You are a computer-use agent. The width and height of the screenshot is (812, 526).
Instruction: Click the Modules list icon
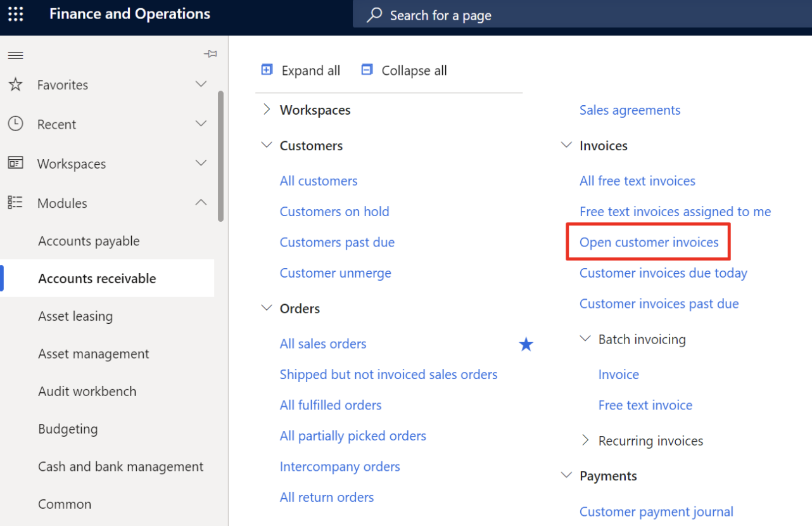[x=15, y=202]
